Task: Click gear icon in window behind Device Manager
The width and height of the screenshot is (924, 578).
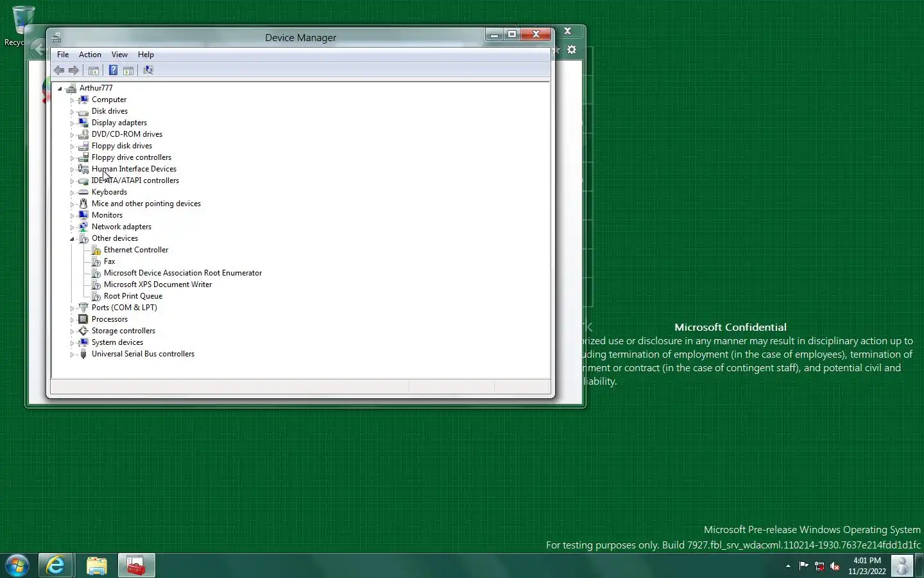Action: tap(572, 49)
